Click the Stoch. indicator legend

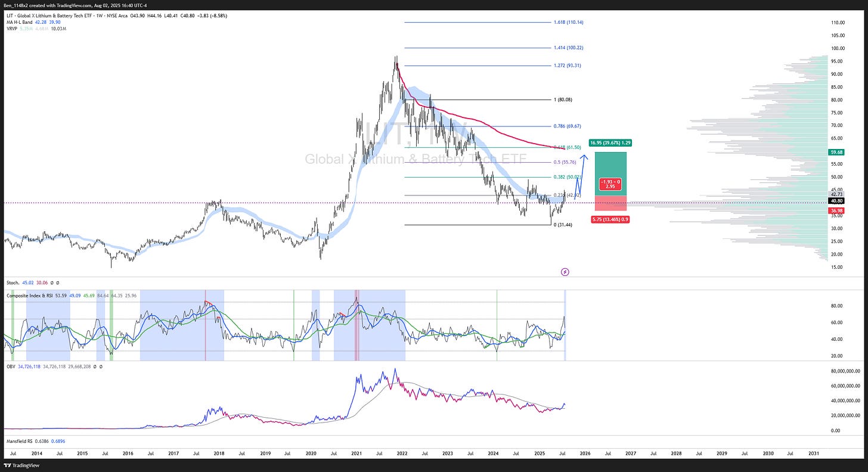[33, 282]
